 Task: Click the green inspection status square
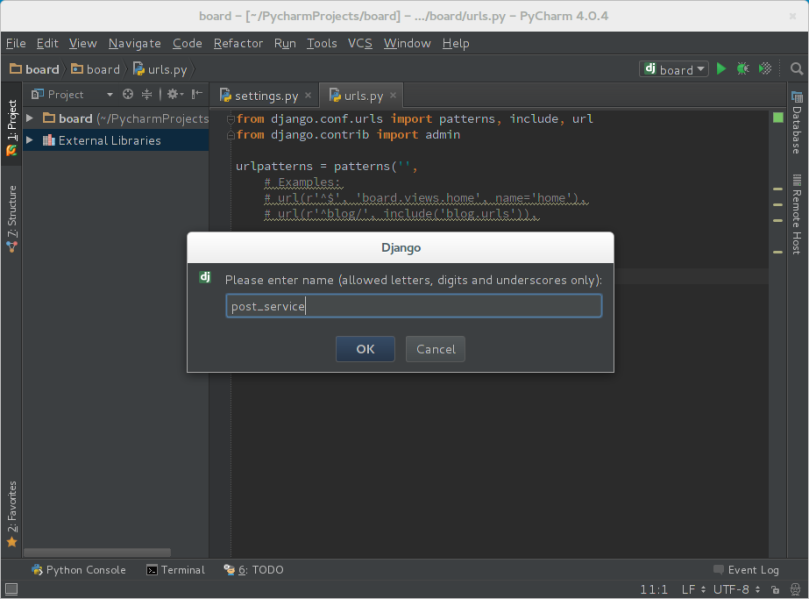coord(778,118)
